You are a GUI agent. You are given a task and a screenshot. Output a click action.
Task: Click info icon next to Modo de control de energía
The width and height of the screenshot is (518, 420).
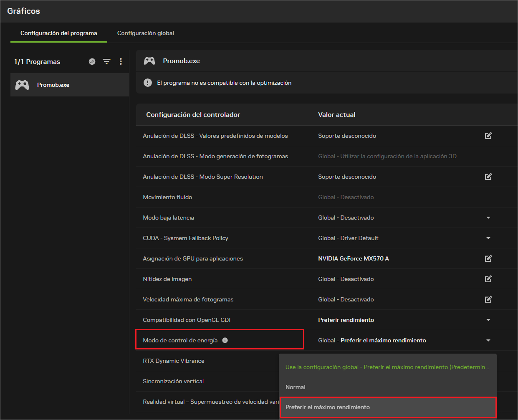point(225,340)
